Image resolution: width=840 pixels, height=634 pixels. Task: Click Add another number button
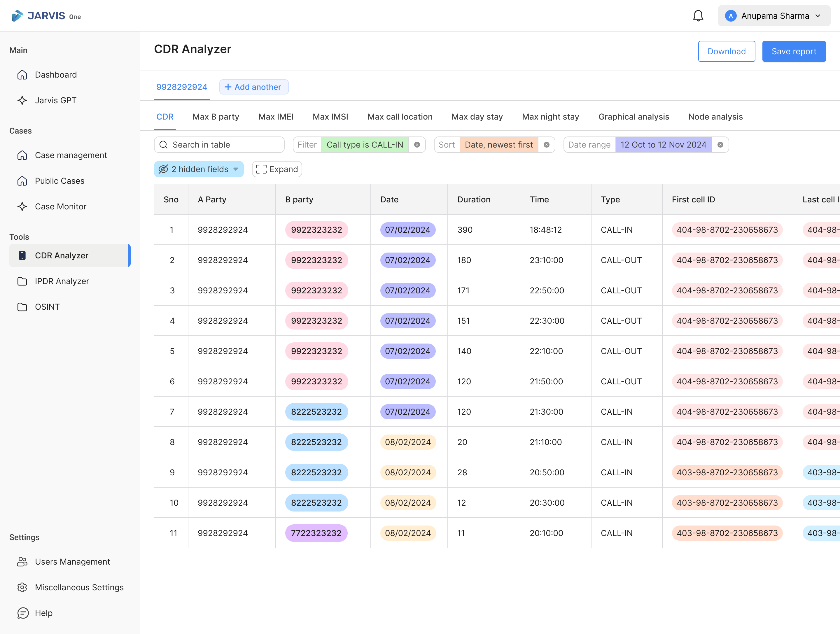tap(254, 87)
